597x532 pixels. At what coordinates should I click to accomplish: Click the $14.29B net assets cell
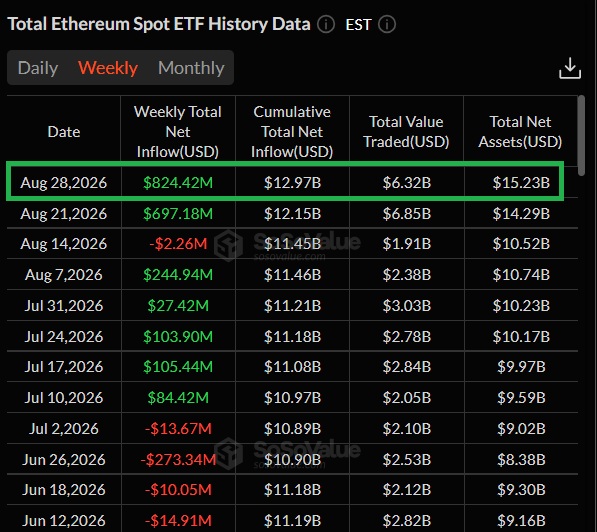[521, 214]
